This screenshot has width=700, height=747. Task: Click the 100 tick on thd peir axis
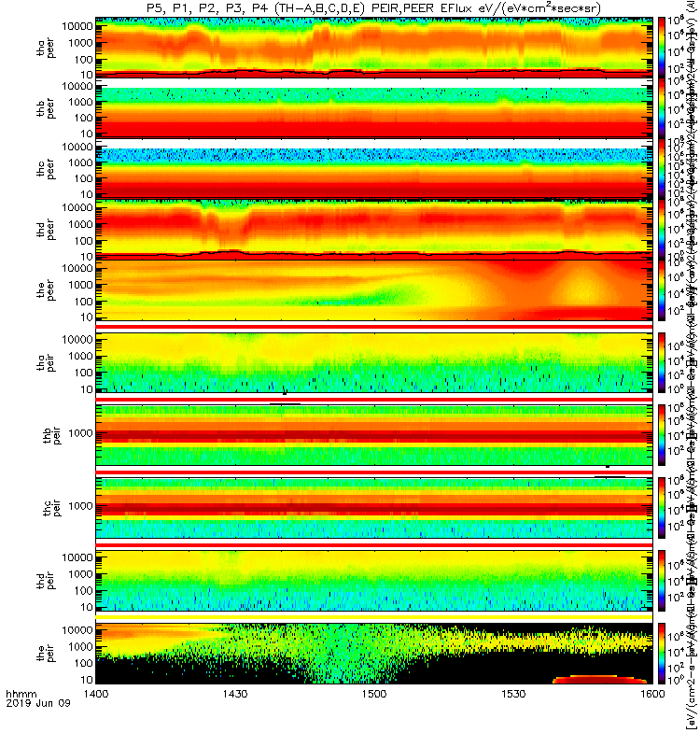pyautogui.click(x=83, y=591)
